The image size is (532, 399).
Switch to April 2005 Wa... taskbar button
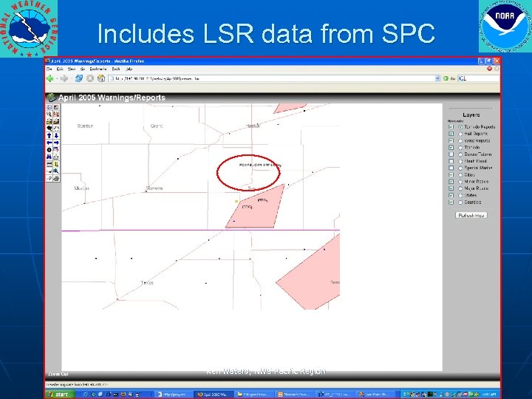(x=214, y=395)
